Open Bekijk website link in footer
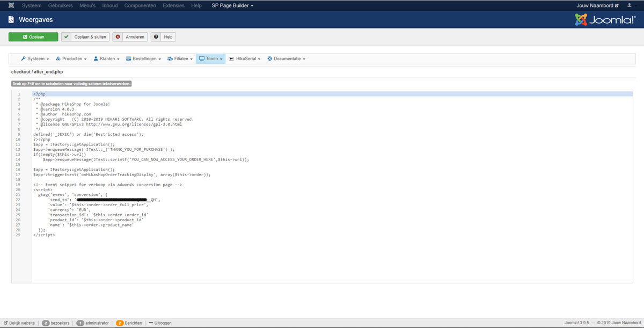 [19, 323]
